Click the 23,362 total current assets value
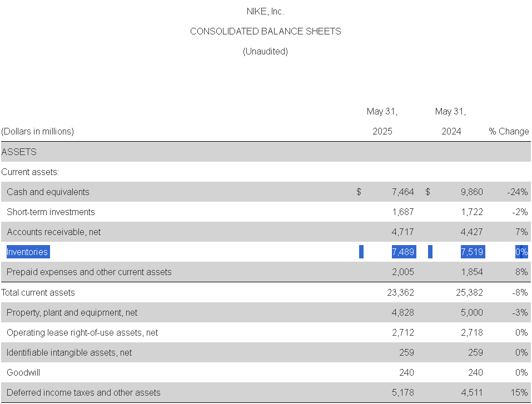Viewport: 532px width, 404px height. 400,292
